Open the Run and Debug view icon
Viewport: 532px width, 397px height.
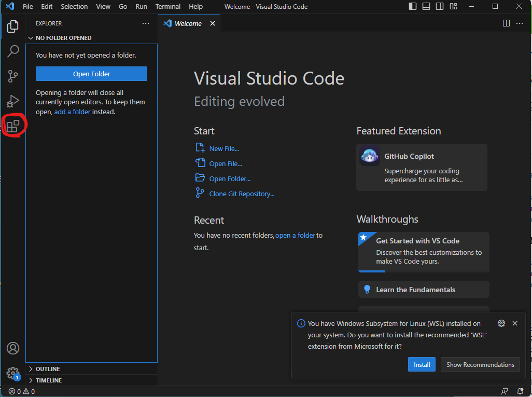click(13, 101)
